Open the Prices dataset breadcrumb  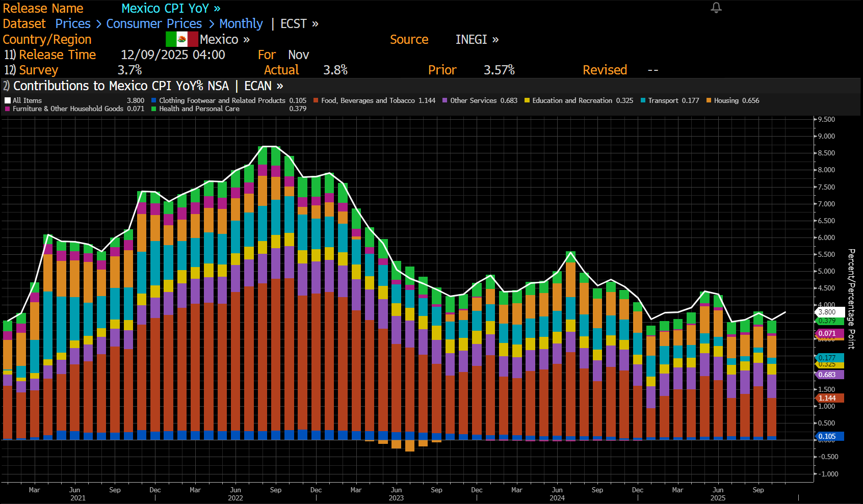pos(73,23)
